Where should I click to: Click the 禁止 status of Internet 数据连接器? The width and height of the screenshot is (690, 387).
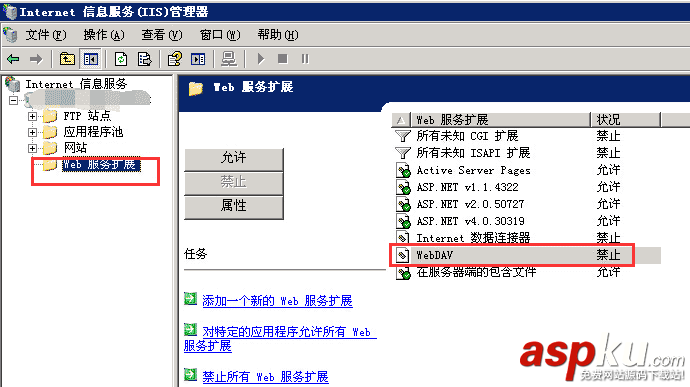[608, 238]
